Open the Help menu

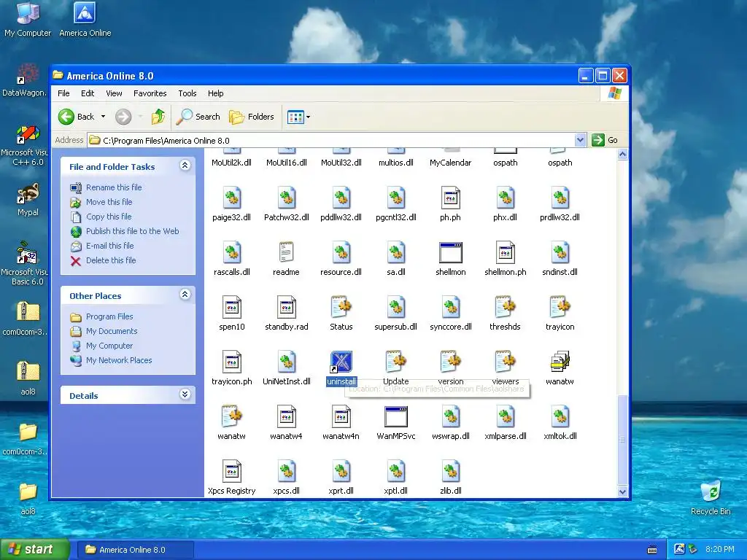tap(215, 93)
